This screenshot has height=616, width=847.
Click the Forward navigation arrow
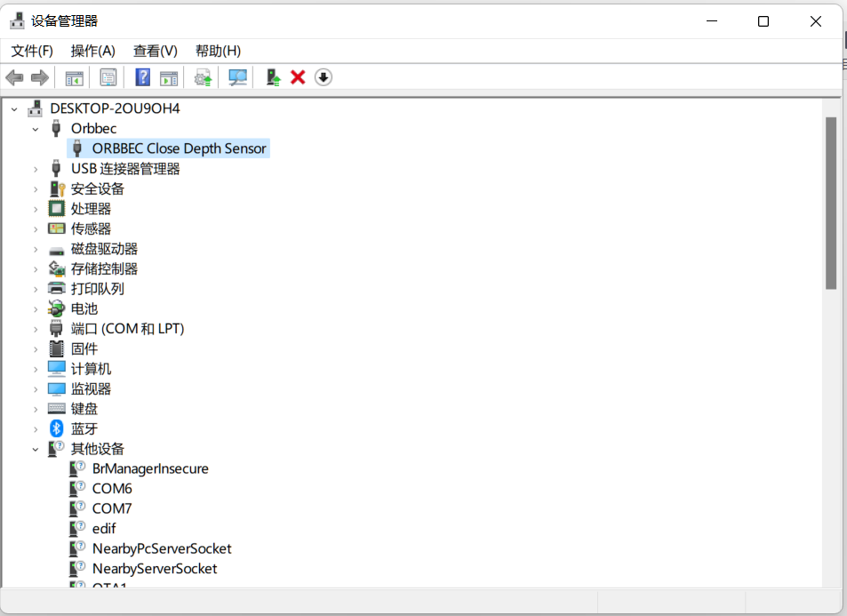click(x=39, y=77)
